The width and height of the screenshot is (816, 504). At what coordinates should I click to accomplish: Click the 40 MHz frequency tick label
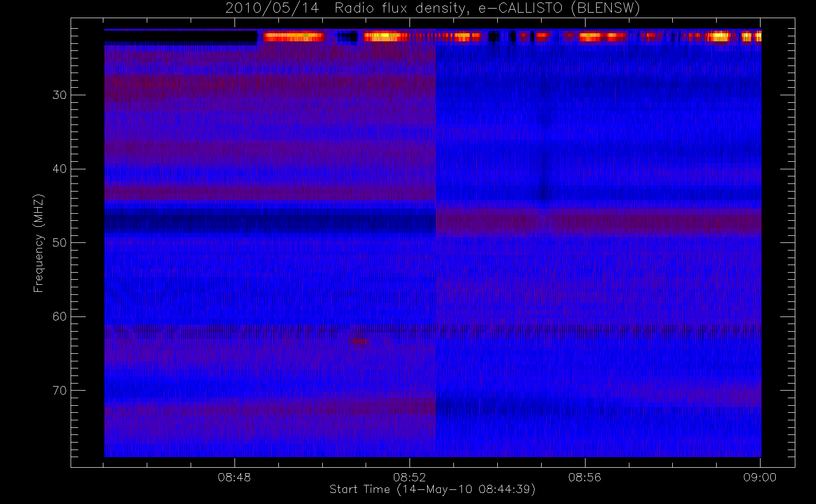click(60, 169)
